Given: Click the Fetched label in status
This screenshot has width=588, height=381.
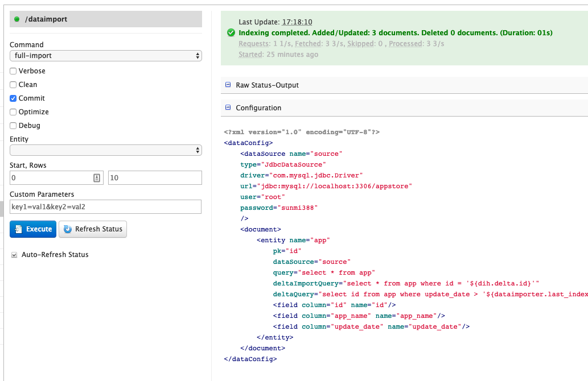Looking at the screenshot, I should click(309, 44).
